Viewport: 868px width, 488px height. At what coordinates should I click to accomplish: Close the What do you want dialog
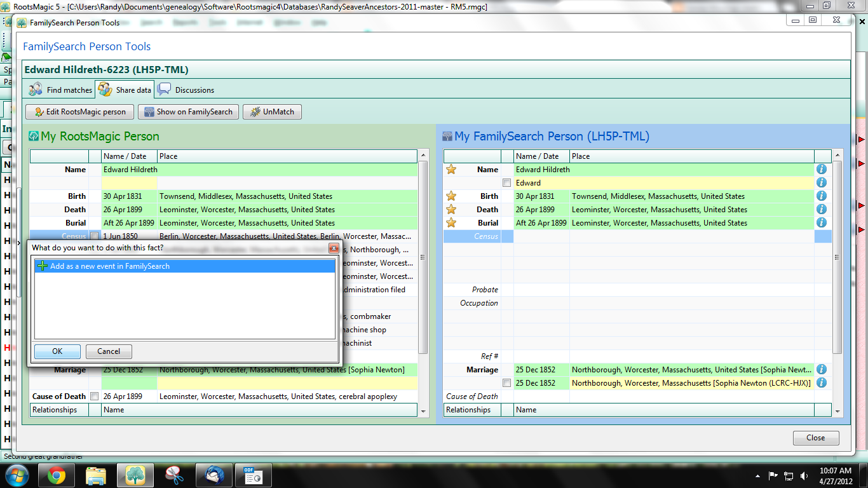(334, 248)
